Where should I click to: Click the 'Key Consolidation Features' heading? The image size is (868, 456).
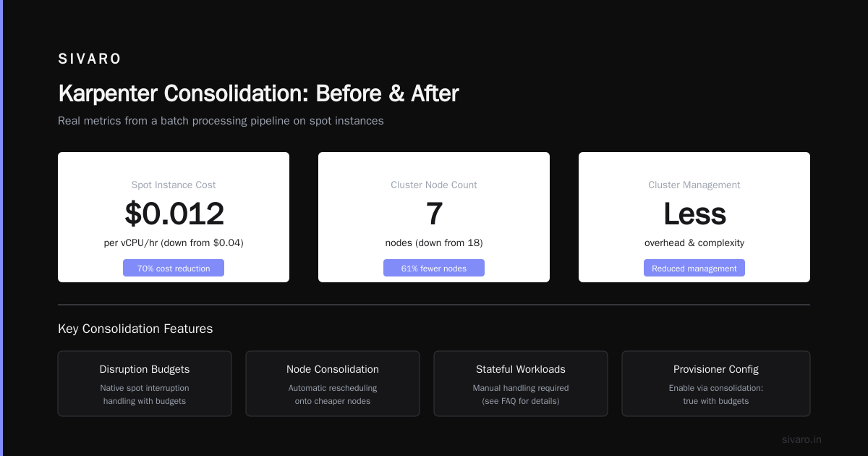tap(135, 329)
